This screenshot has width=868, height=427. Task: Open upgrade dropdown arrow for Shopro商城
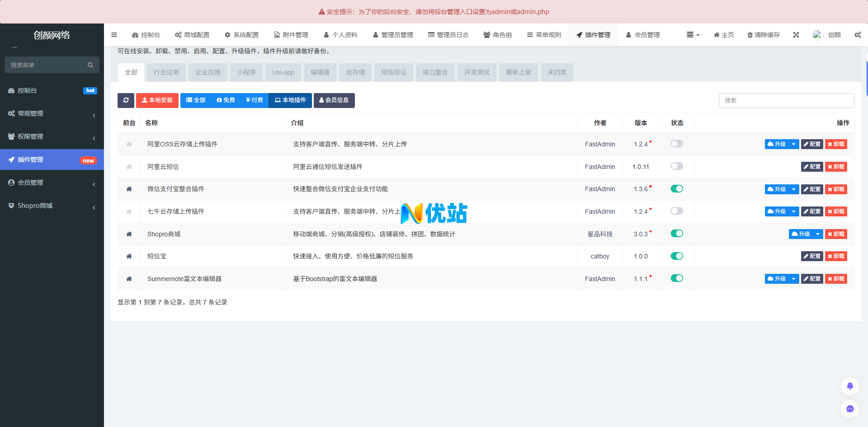click(x=818, y=234)
